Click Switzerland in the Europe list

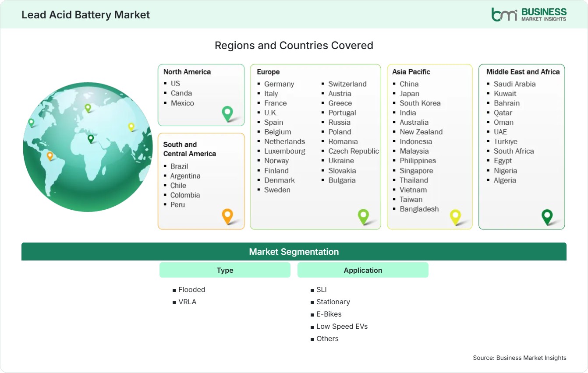[x=347, y=84]
